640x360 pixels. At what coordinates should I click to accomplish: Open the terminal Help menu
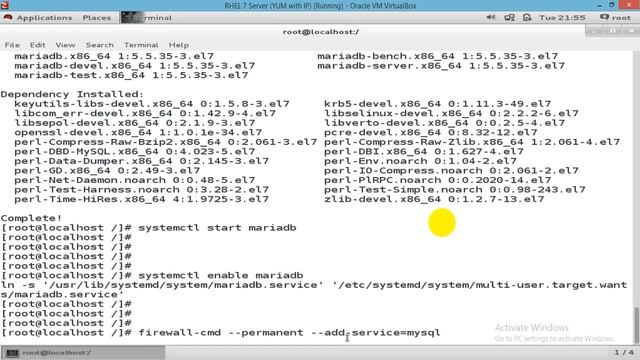tap(179, 45)
